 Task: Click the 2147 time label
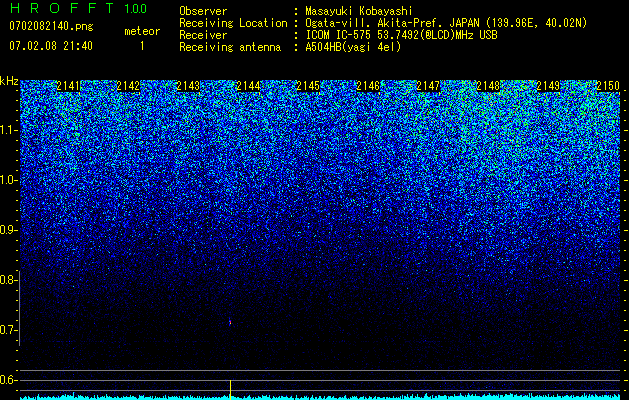pos(428,86)
